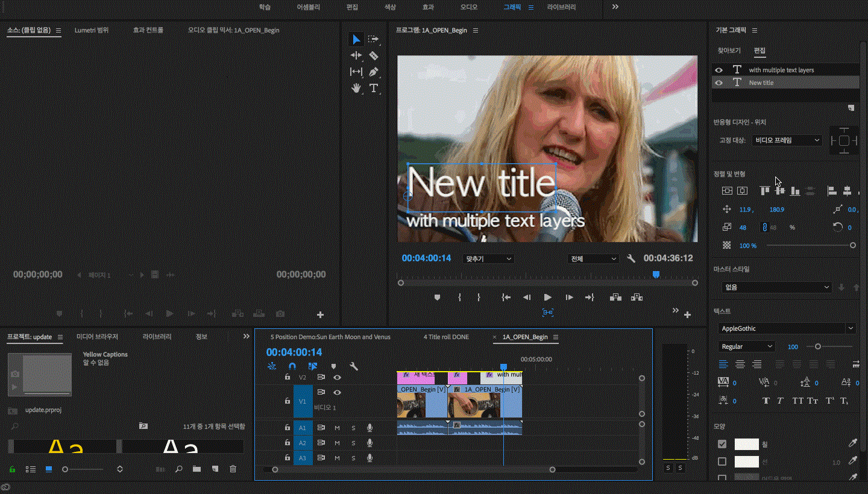
Task: Select the Hand tool
Action: [356, 88]
